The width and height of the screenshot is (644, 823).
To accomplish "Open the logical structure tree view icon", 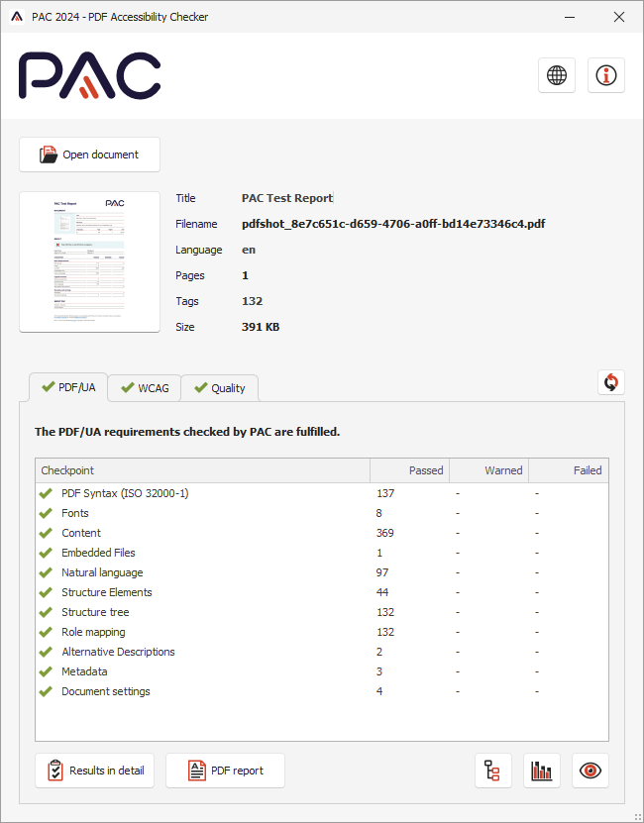I will (x=492, y=771).
